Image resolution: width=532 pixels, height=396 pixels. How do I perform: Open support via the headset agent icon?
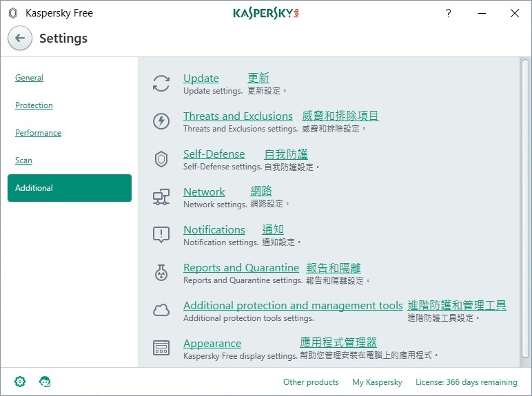(x=45, y=382)
